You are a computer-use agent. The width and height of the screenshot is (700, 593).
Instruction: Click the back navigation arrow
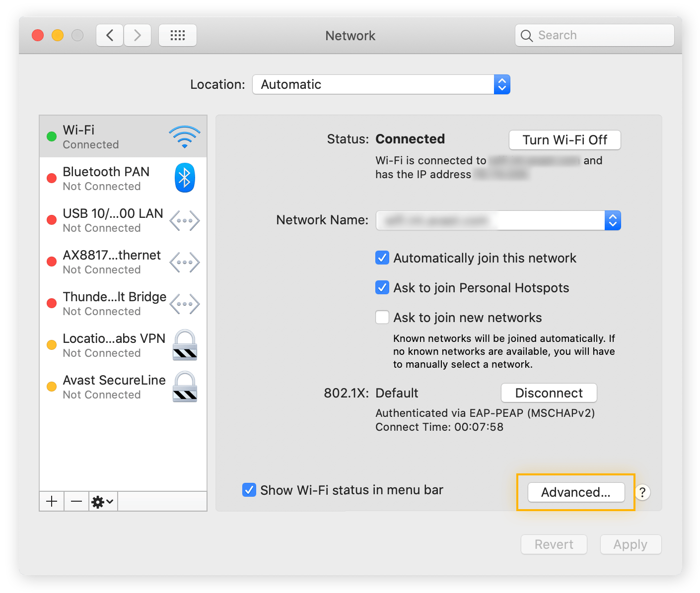(109, 35)
